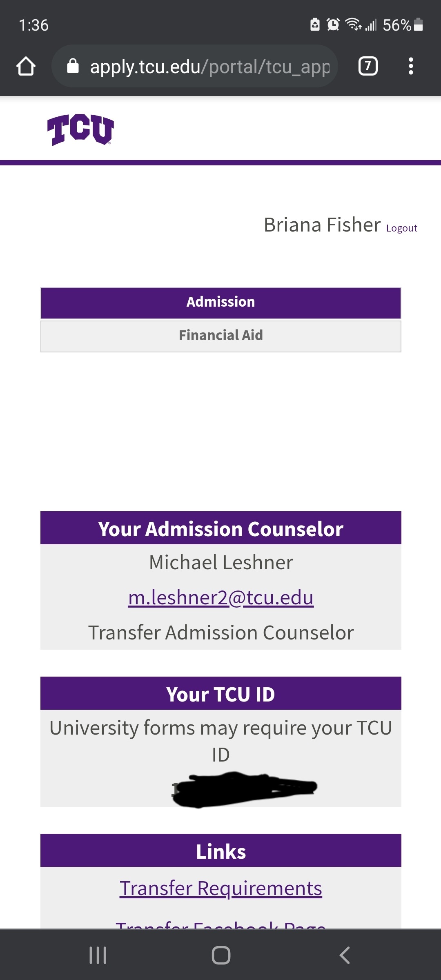Image resolution: width=441 pixels, height=980 pixels.
Task: Tap the Your TCU ID header
Action: click(221, 693)
